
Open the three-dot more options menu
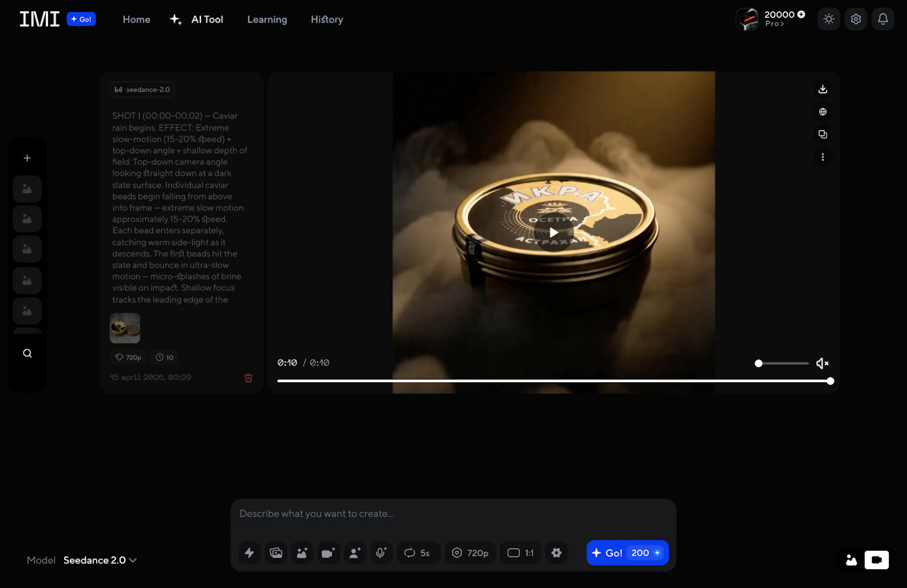(823, 157)
